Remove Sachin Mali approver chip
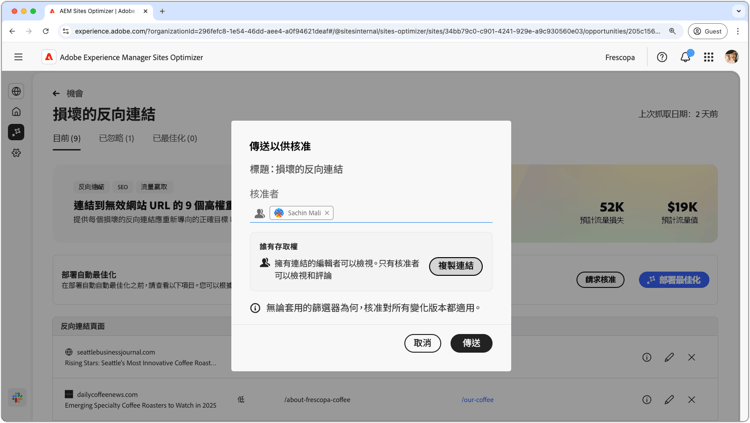 [x=327, y=213]
